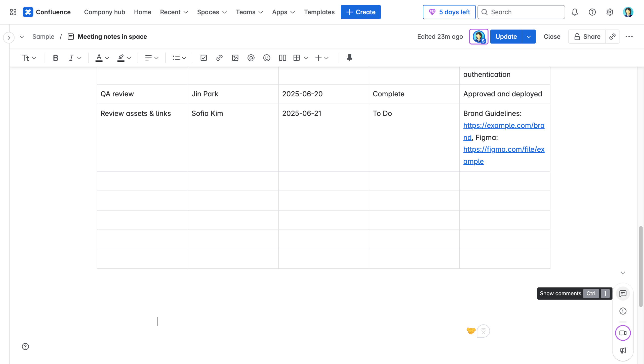This screenshot has height=364, width=644.
Task: Expand the text styles dropdown
Action: tap(29, 58)
